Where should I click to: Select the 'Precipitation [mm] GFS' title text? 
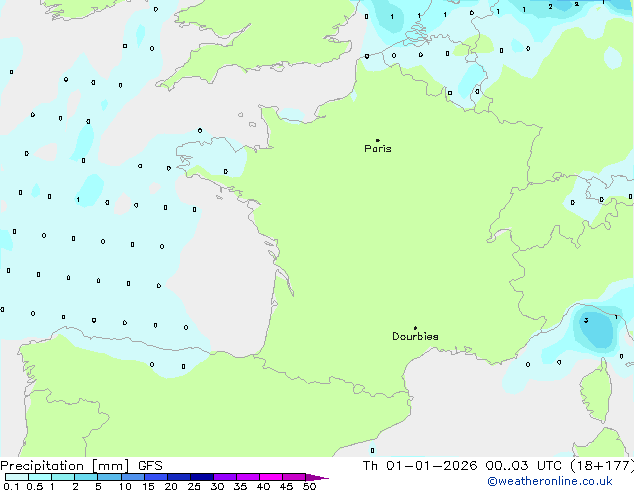(81, 466)
